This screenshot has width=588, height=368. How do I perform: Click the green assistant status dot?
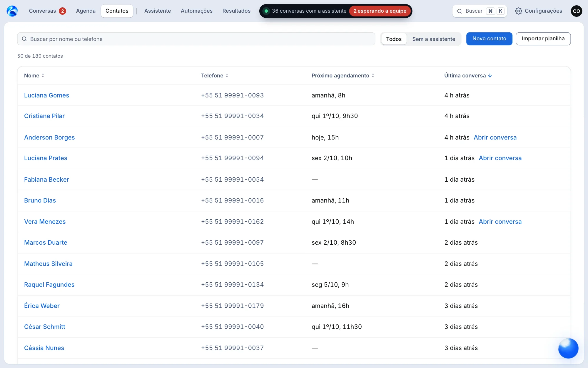266,11
